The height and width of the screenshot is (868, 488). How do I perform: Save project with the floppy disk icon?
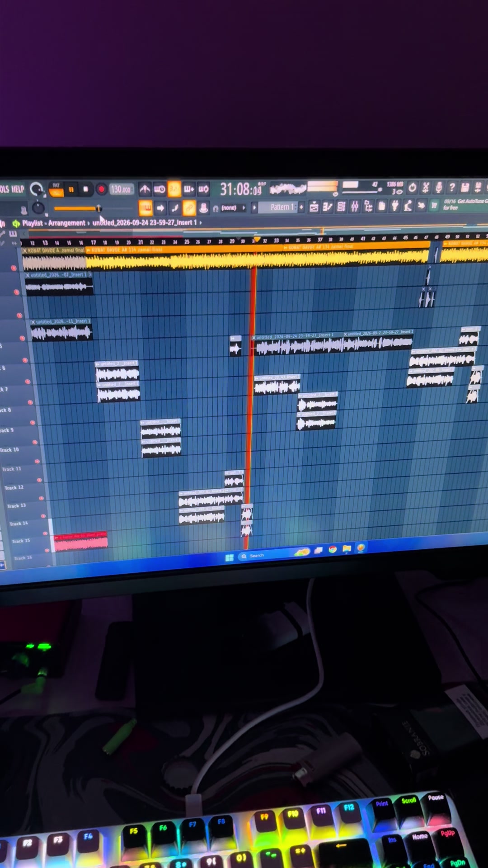(465, 187)
